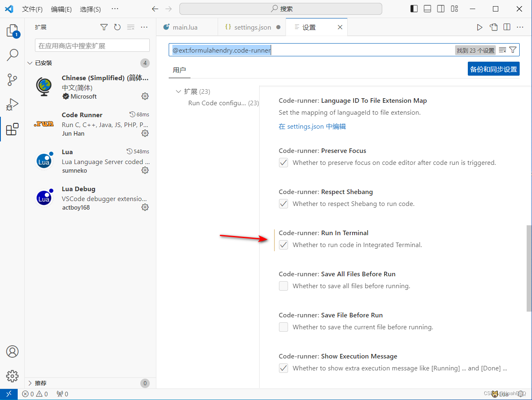The height and width of the screenshot is (400, 532).
Task: Open extensions view more actions menu
Action: point(144,27)
